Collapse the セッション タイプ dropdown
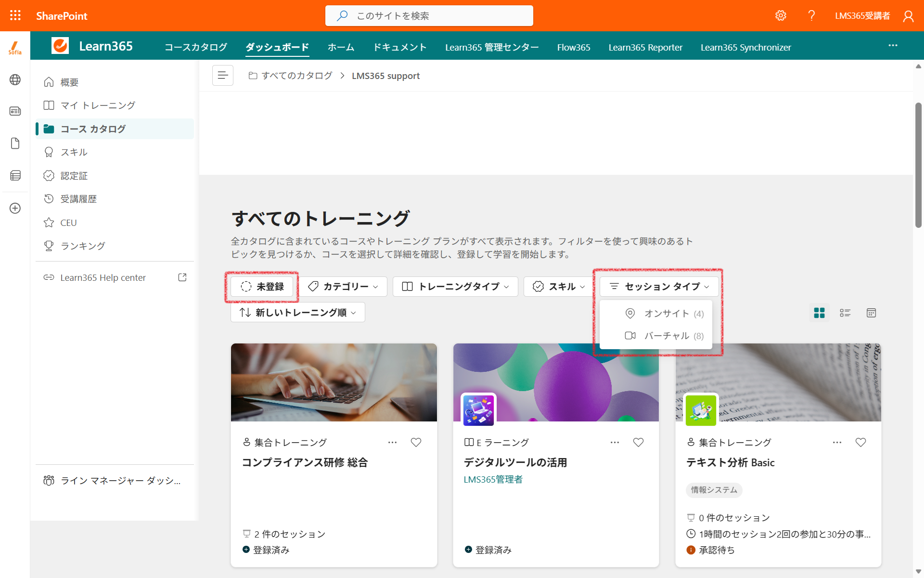 tap(659, 287)
